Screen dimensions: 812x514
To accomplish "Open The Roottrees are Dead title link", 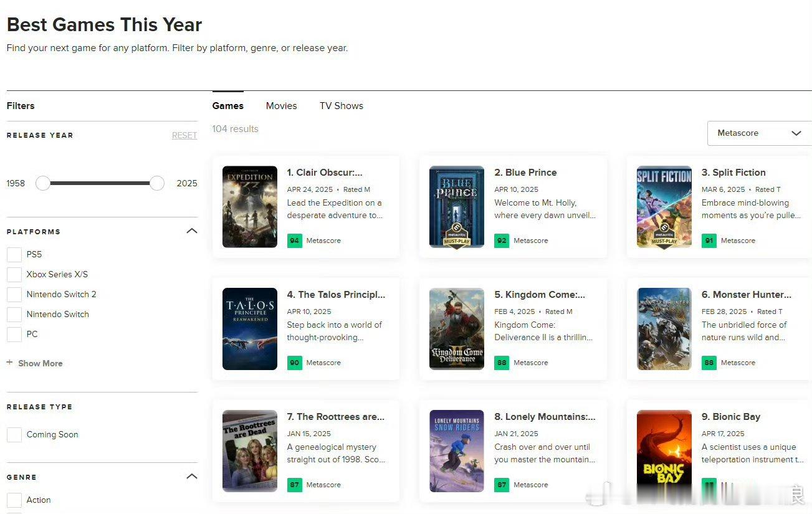I will (x=336, y=417).
